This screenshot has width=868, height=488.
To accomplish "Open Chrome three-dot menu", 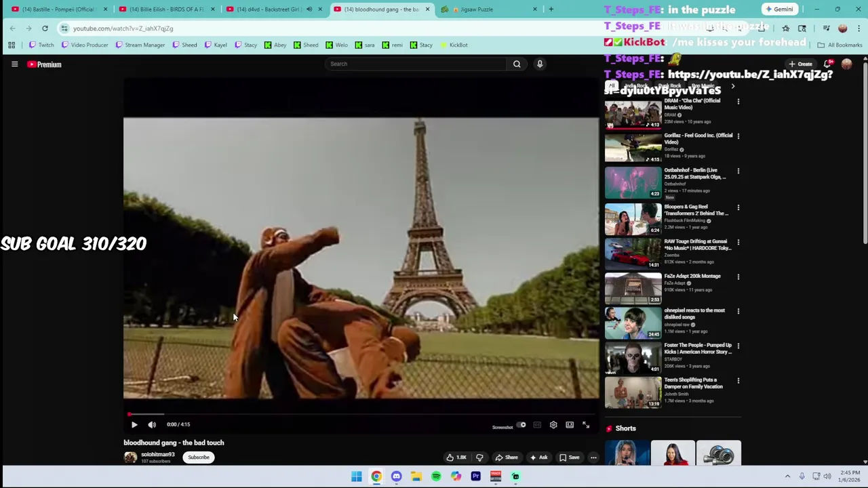I will 859,28.
